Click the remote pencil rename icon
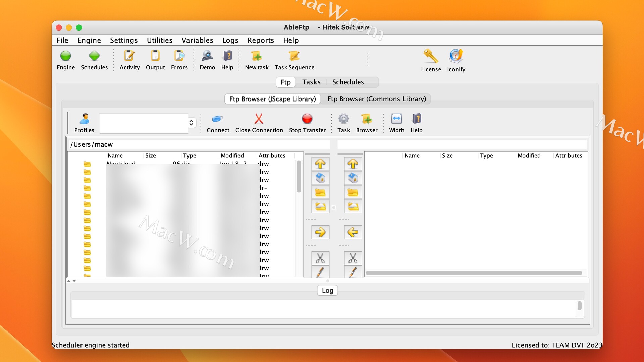 coord(353,272)
